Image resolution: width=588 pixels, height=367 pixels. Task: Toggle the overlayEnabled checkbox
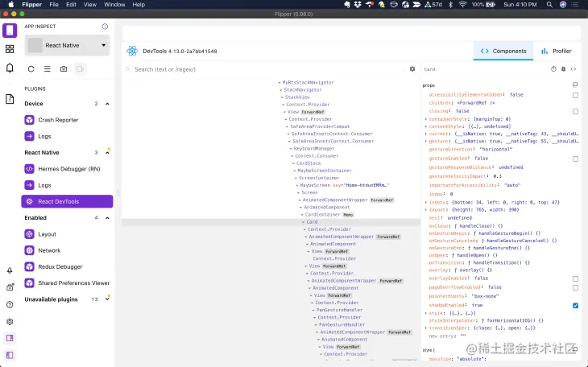click(x=575, y=278)
